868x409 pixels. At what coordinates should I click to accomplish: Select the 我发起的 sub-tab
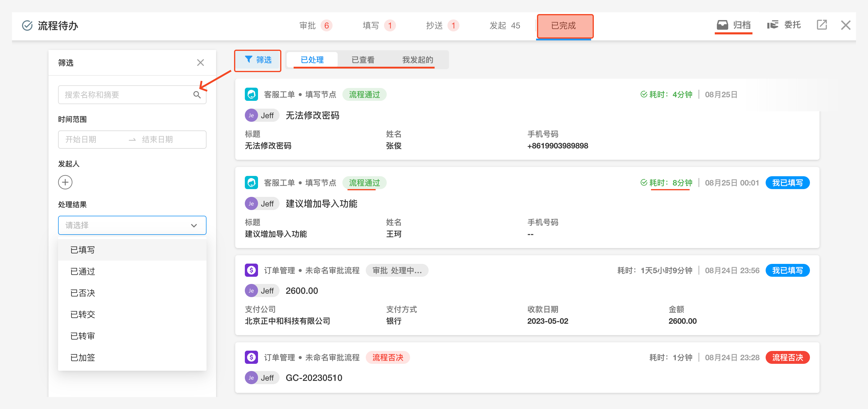point(418,60)
